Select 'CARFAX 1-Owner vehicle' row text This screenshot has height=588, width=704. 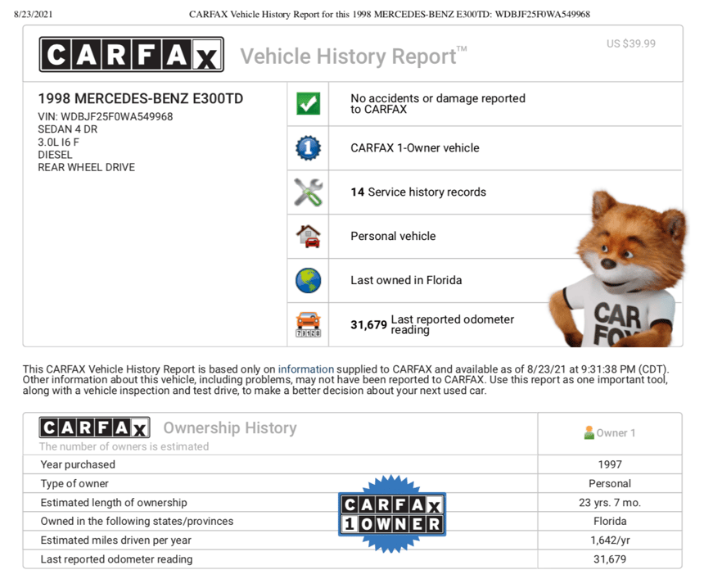414,148
